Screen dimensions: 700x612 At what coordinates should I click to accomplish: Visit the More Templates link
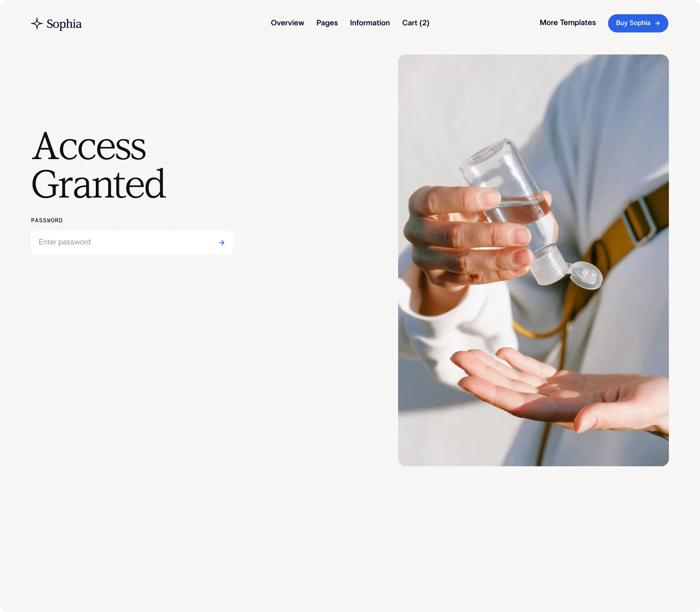tap(568, 22)
